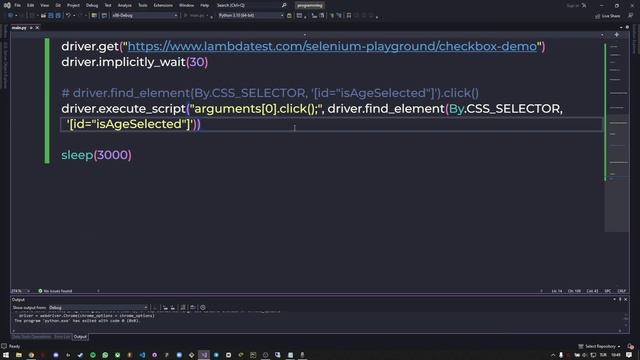Screen dimensions: 640x360
Task: Click the Save icon in toolbar
Action: 51,16
